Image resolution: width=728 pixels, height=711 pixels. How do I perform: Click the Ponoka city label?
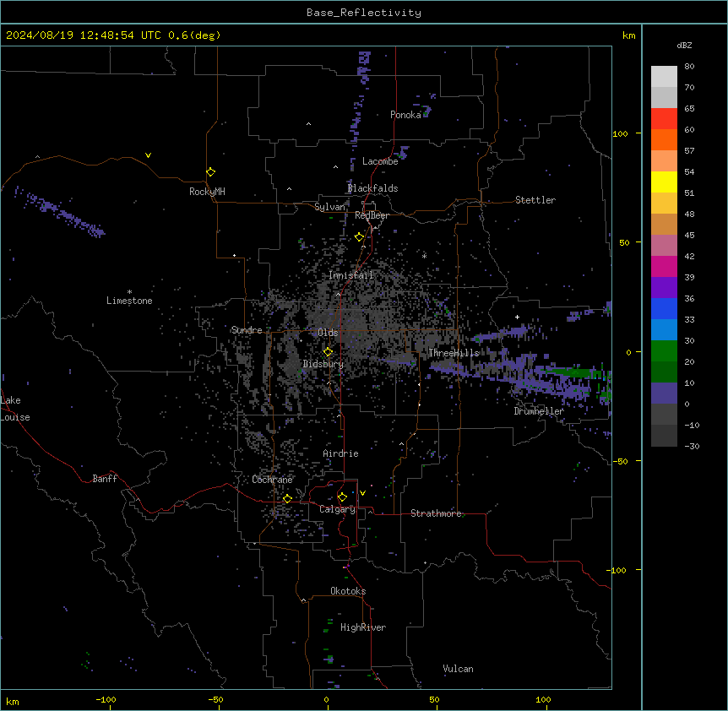tap(405, 115)
